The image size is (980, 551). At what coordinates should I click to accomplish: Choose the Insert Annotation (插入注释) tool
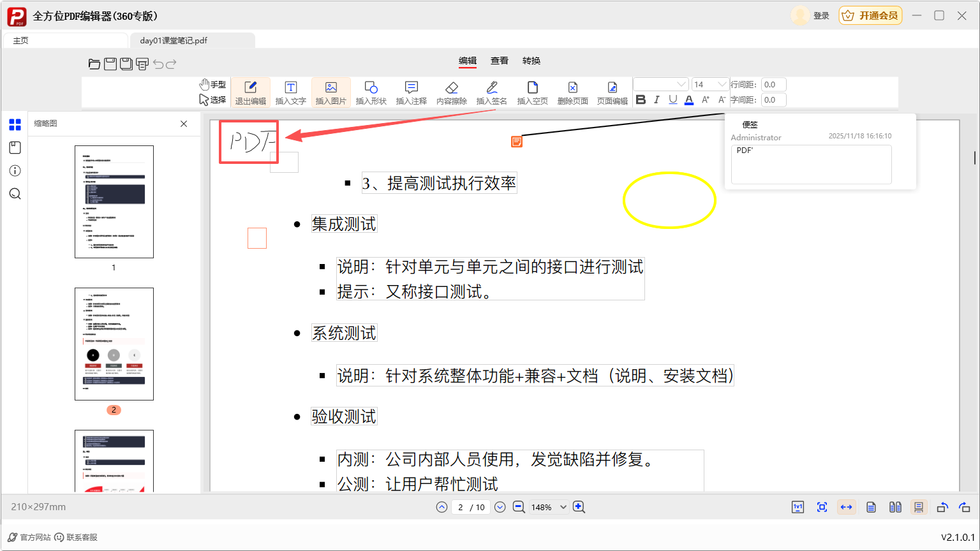click(x=411, y=92)
